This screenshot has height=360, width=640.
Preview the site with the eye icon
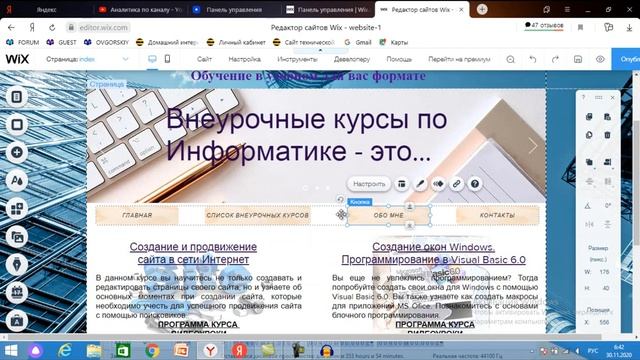(x=600, y=59)
